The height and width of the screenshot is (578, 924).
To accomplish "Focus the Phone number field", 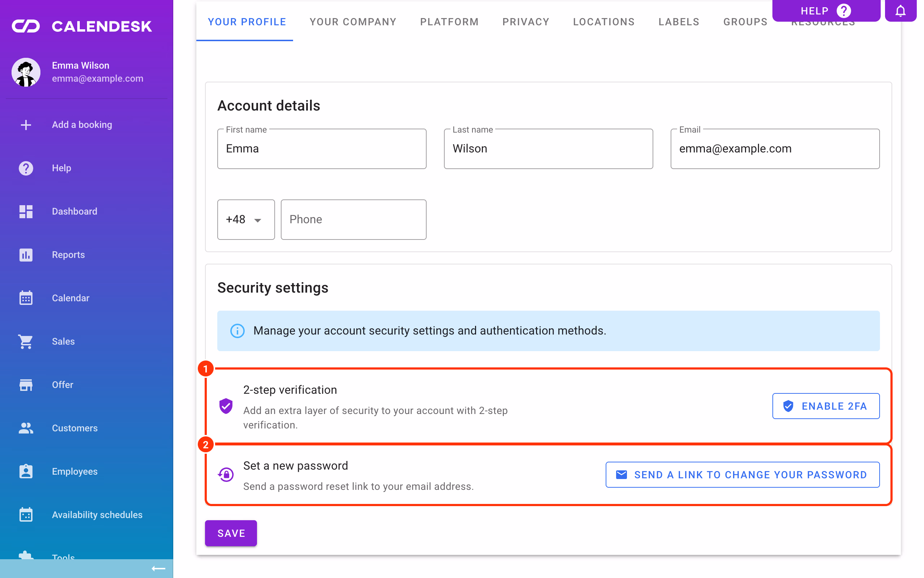I will click(354, 219).
